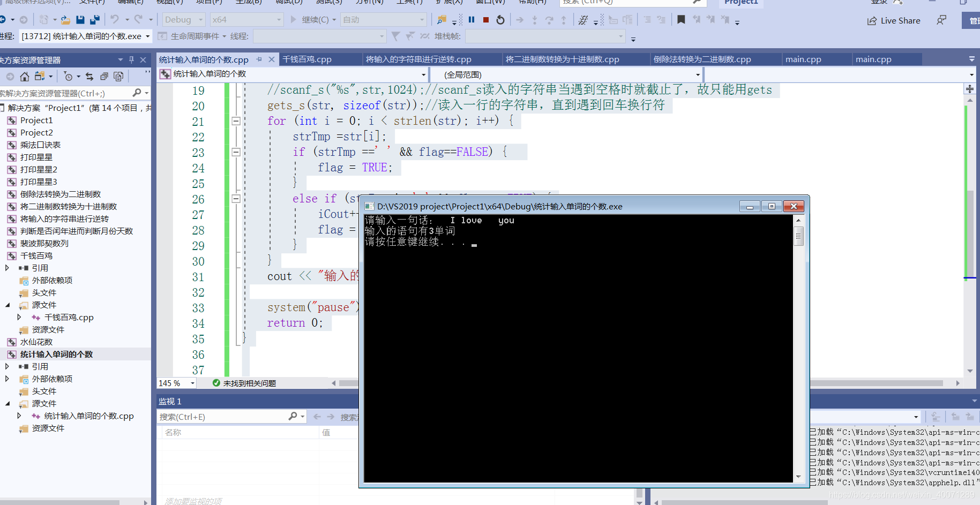
Task: Click the Restart debugging icon
Action: coord(500,20)
